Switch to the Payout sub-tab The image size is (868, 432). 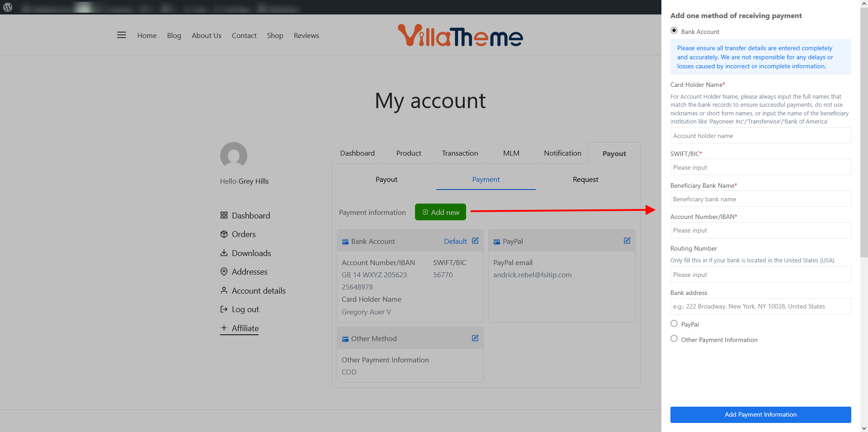tap(387, 179)
